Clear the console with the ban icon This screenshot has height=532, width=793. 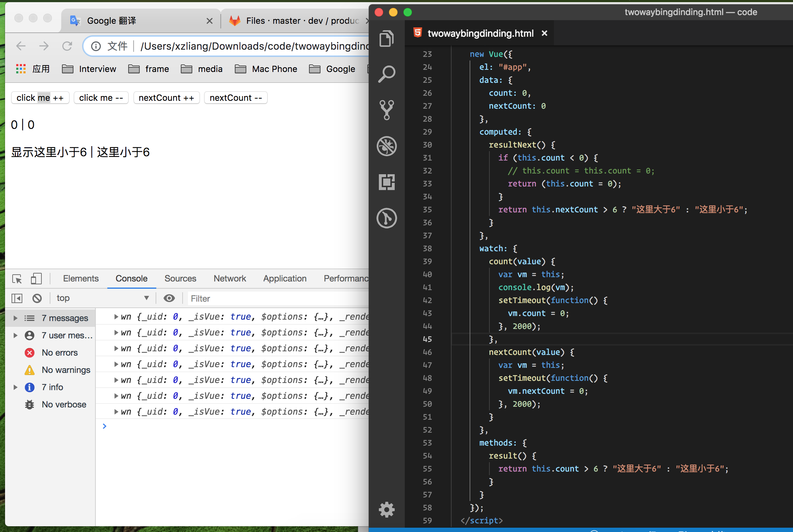click(37, 298)
